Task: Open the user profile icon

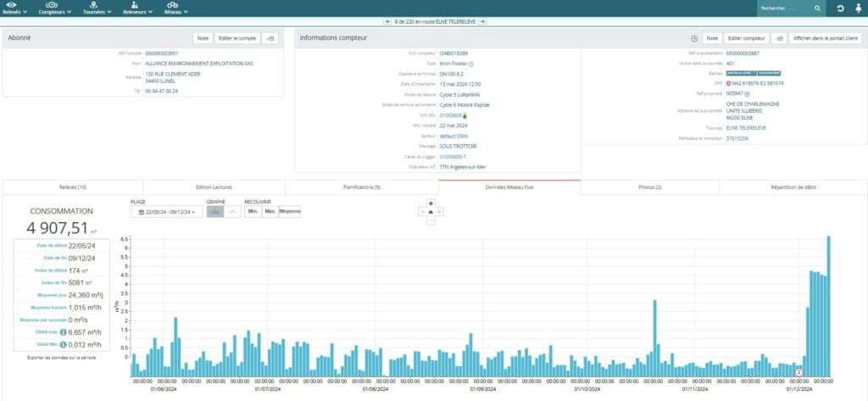Action: pyautogui.click(x=858, y=8)
